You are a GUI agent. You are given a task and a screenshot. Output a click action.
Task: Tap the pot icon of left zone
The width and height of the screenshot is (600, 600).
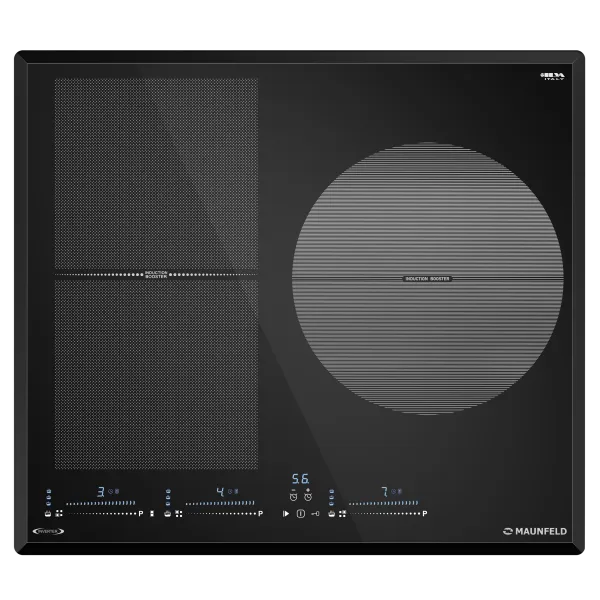coord(47,514)
